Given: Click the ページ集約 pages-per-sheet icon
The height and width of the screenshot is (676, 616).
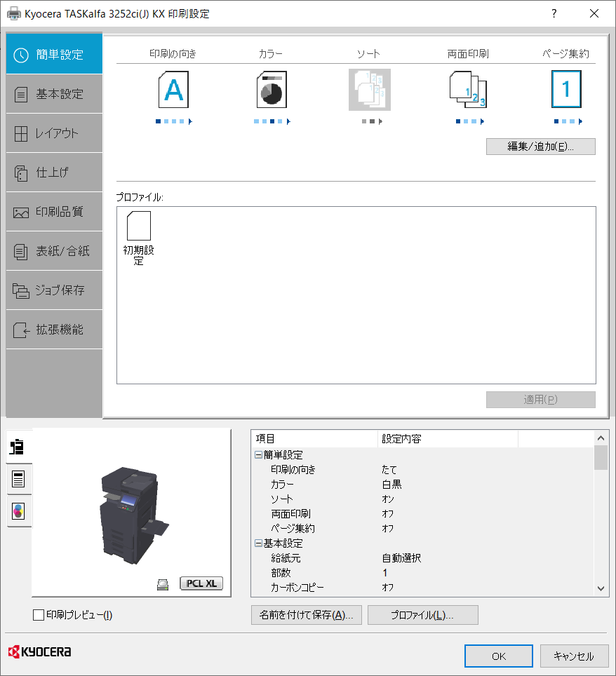Looking at the screenshot, I should (566, 89).
